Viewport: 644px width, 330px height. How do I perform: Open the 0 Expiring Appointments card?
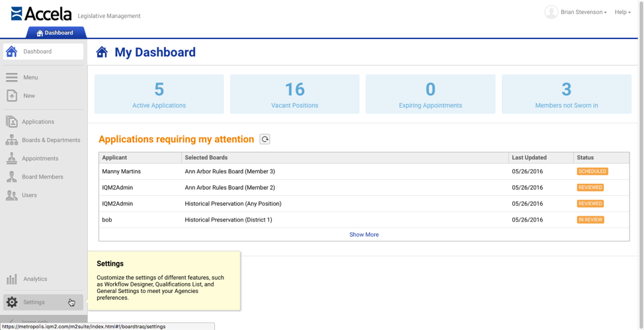430,94
